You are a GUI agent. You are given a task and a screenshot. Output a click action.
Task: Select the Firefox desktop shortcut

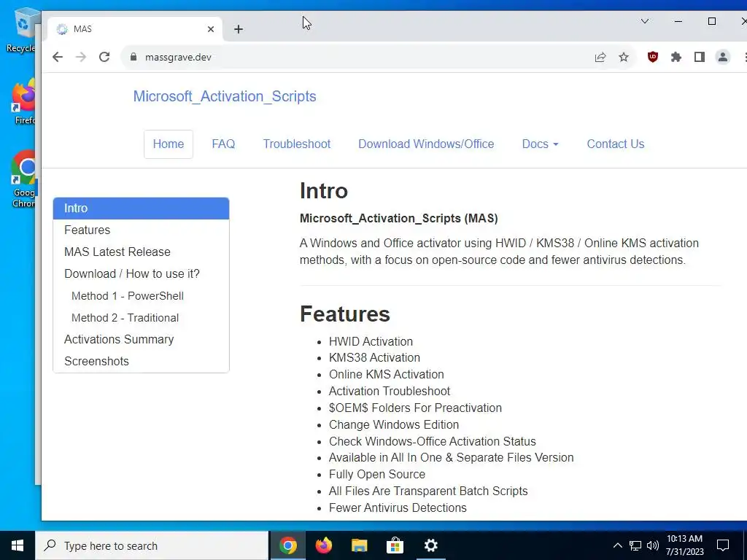pos(24,102)
